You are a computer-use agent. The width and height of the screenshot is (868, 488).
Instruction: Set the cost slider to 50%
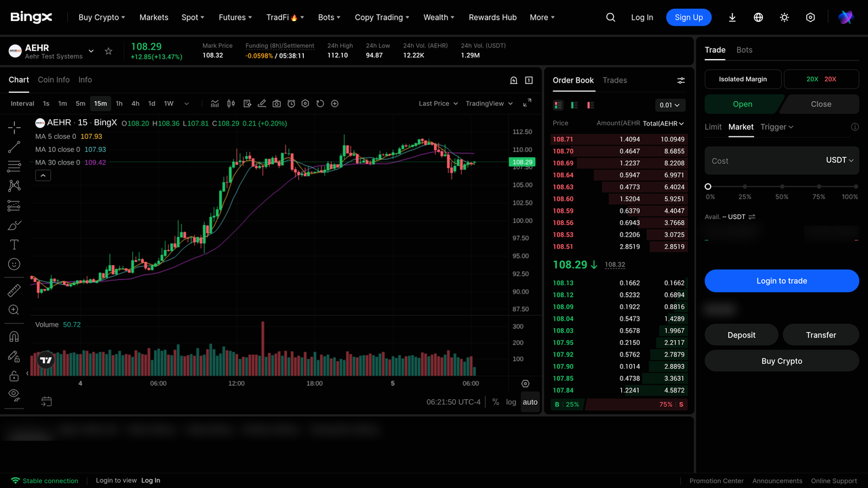click(782, 186)
